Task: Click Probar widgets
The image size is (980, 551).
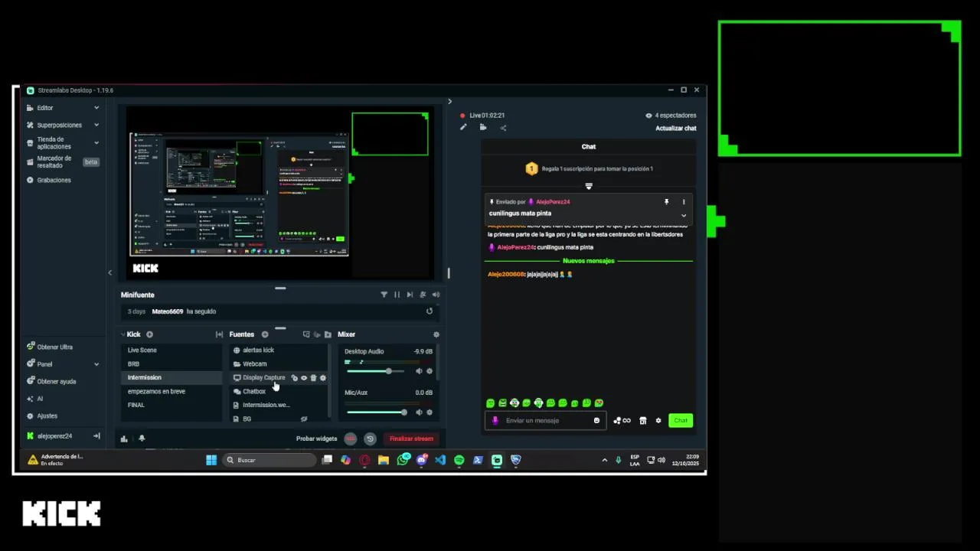Action: click(316, 439)
